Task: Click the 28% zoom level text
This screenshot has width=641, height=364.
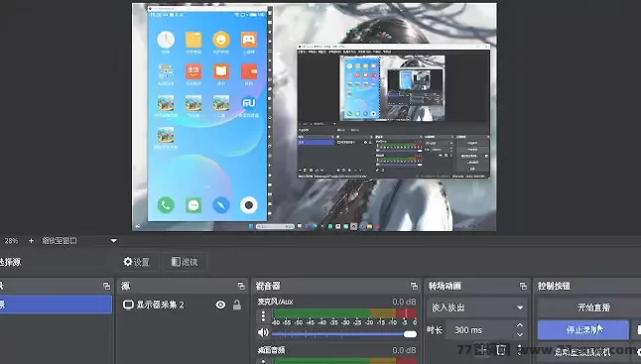Action: [11, 241]
